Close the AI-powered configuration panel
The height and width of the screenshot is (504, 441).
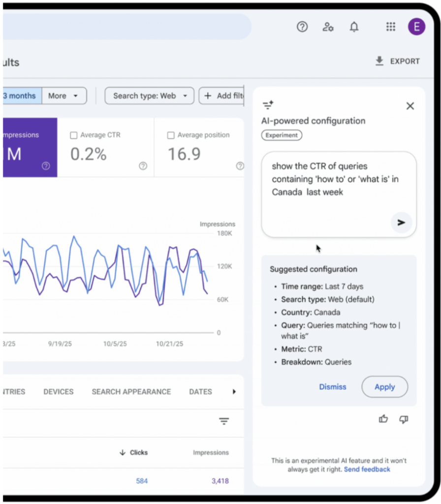(x=410, y=106)
